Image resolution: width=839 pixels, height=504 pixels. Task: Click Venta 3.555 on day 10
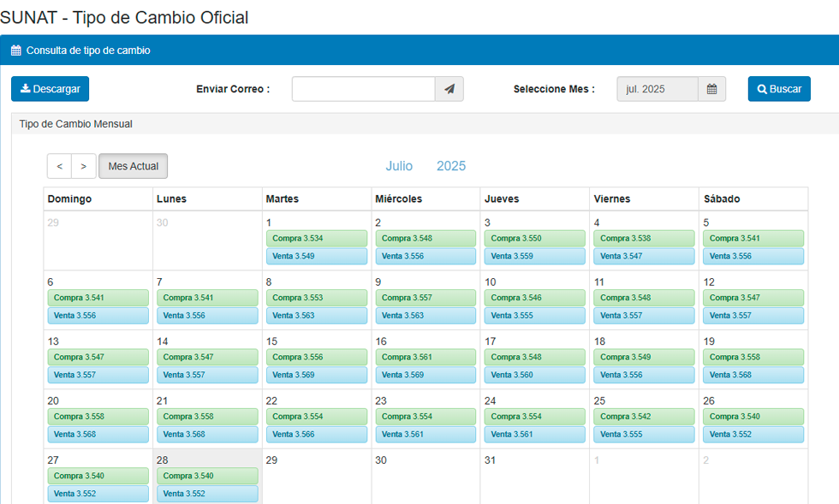click(x=534, y=315)
